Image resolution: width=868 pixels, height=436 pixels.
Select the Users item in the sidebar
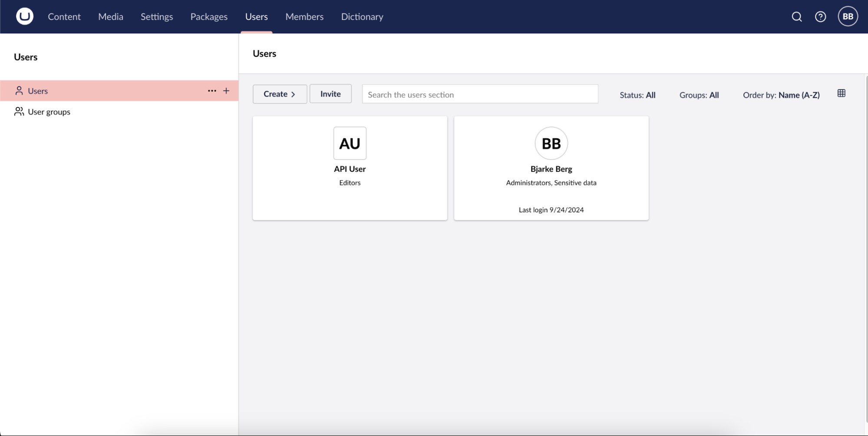pyautogui.click(x=38, y=91)
